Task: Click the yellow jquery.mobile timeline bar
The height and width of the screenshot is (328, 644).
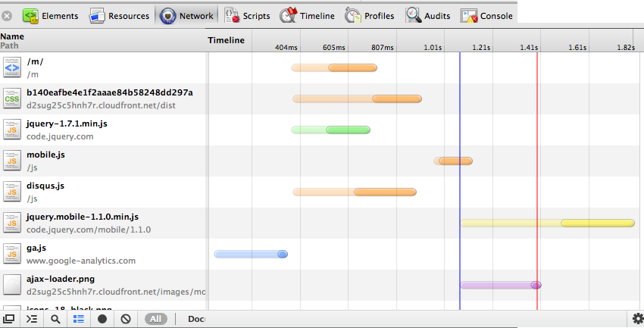Action: [547, 223]
